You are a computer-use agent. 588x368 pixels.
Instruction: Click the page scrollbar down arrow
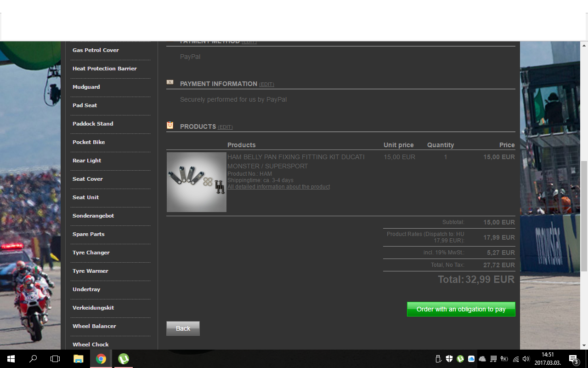pyautogui.click(x=584, y=345)
